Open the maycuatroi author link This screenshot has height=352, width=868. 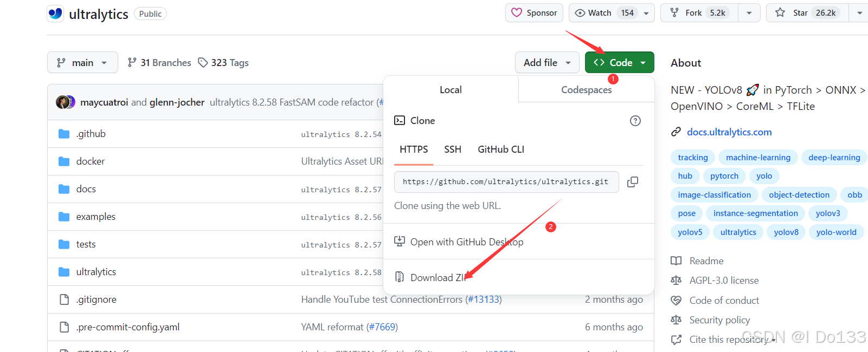[x=104, y=102]
